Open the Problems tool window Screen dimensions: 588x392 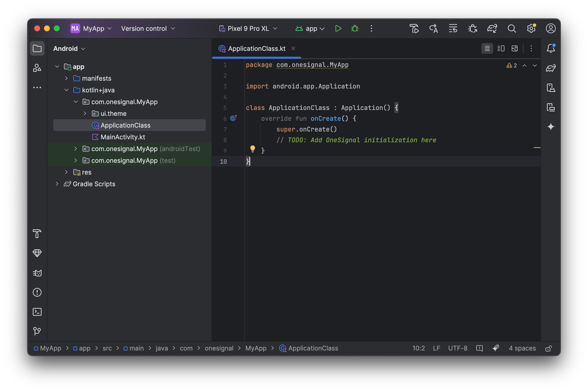[x=37, y=292]
